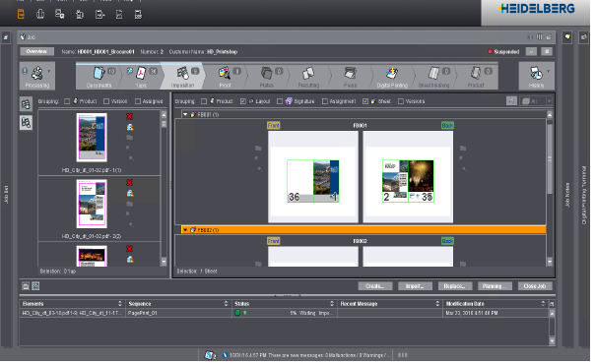The image size is (595, 364).
Task: Collapse the FB001 sheet group
Action: [x=185, y=114]
